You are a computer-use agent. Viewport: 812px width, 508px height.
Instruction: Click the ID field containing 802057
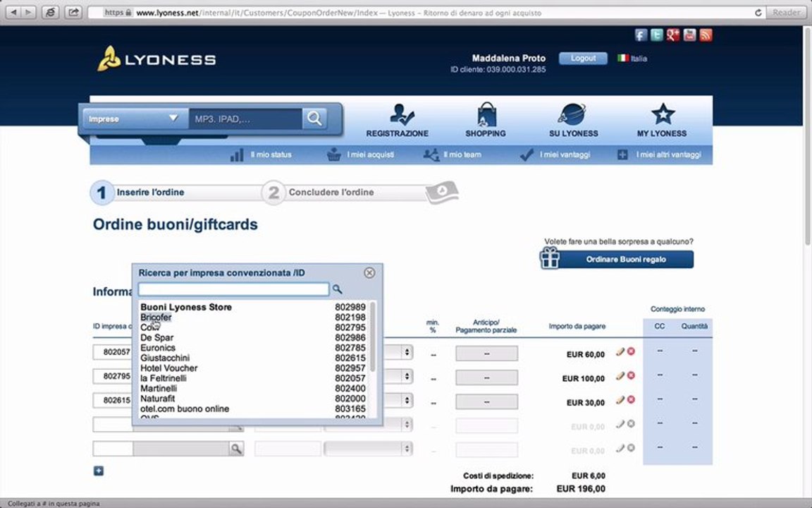point(113,352)
